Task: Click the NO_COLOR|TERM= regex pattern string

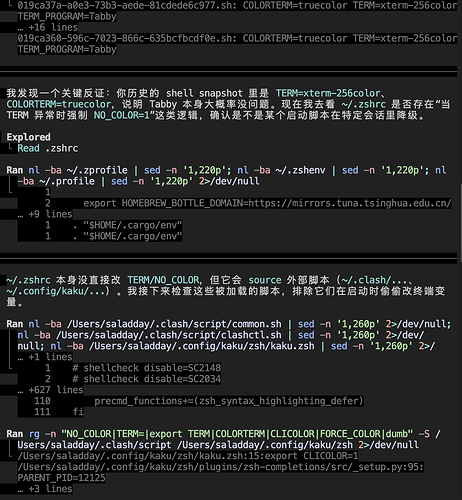Action: [237, 434]
